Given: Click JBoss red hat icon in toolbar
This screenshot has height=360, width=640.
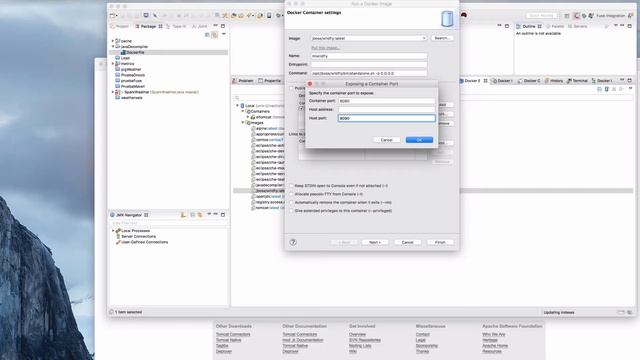Looking at the screenshot, I should click(x=464, y=15).
